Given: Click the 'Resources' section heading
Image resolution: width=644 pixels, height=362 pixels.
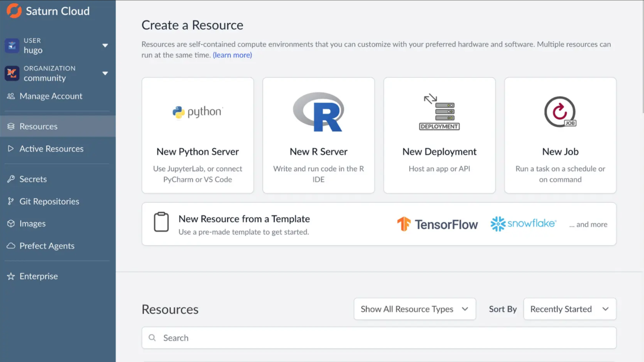Looking at the screenshot, I should click(x=170, y=309).
